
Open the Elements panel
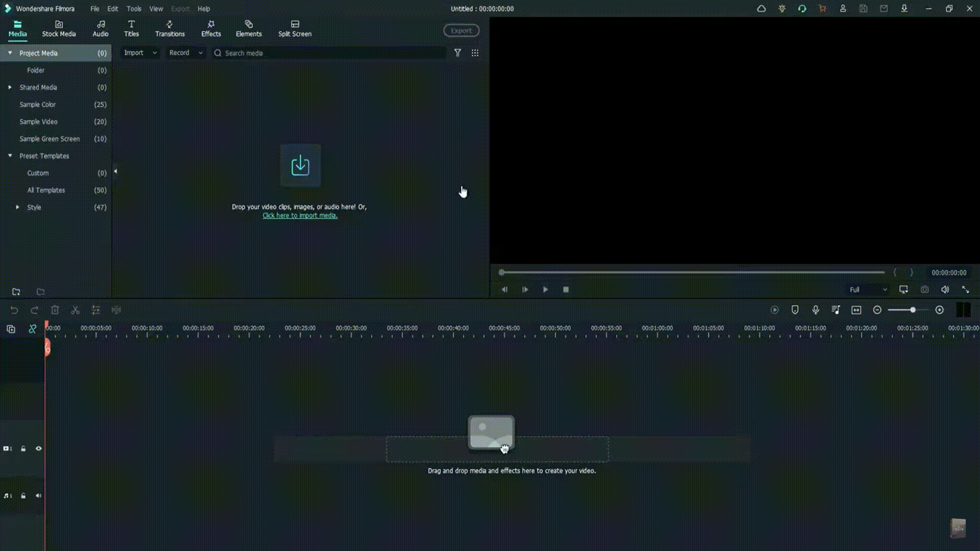(249, 28)
